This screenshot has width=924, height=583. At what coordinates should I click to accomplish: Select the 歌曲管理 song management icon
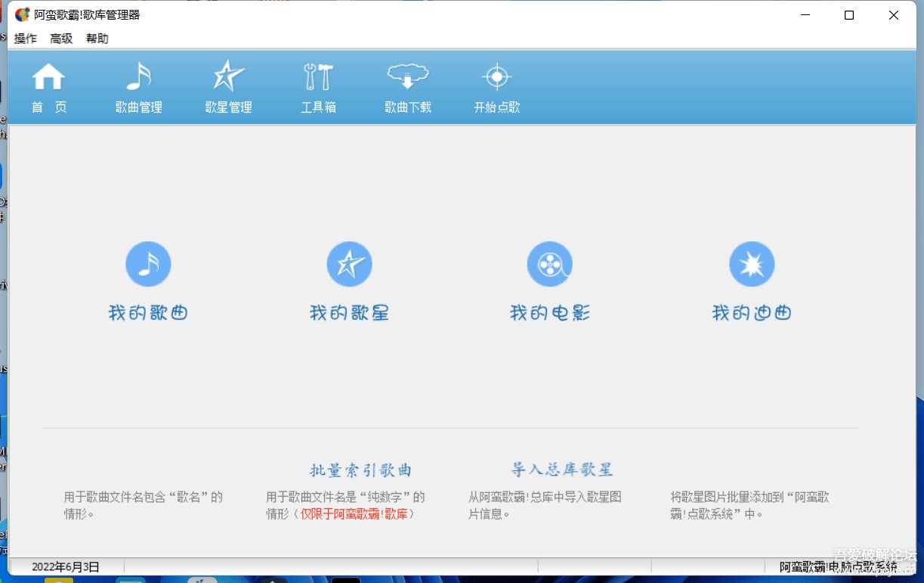(x=138, y=85)
